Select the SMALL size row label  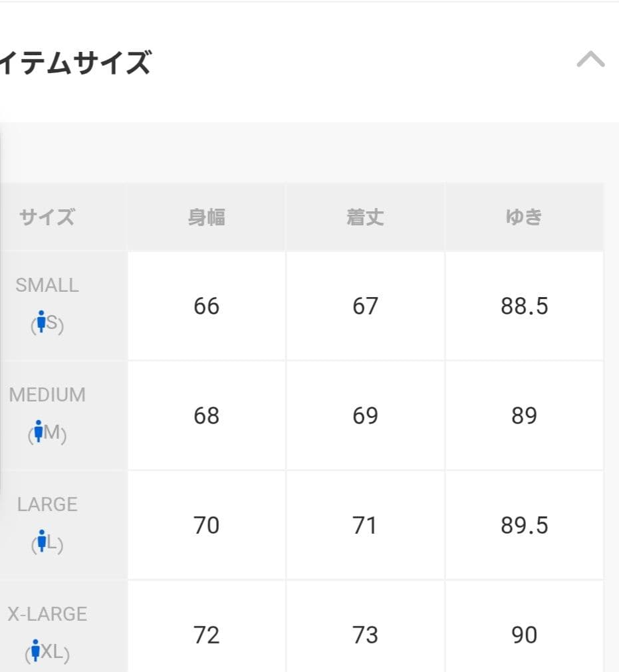[47, 285]
